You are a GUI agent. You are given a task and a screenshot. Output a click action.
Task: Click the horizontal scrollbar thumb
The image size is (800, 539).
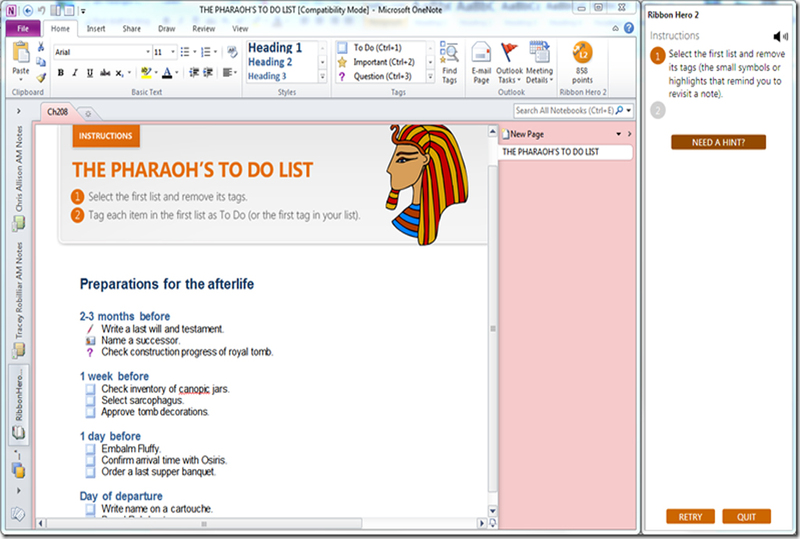coord(204,523)
